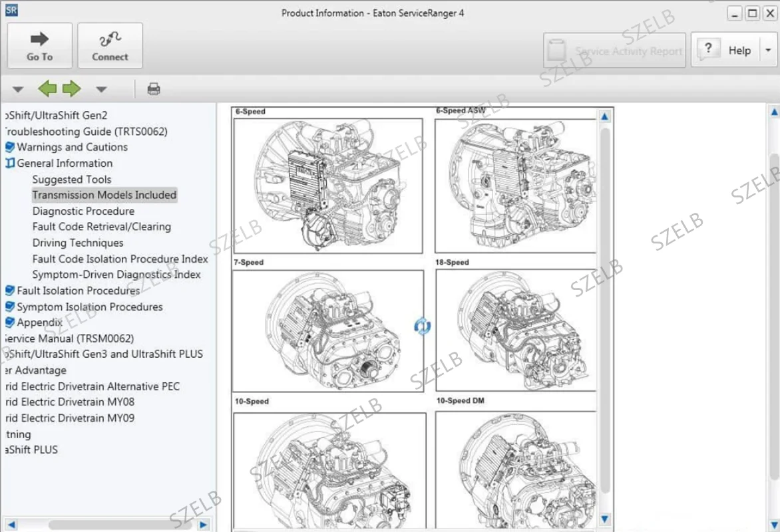The image size is (780, 532).
Task: Select UltraShift Gen2 tree entry
Action: [x=56, y=115]
